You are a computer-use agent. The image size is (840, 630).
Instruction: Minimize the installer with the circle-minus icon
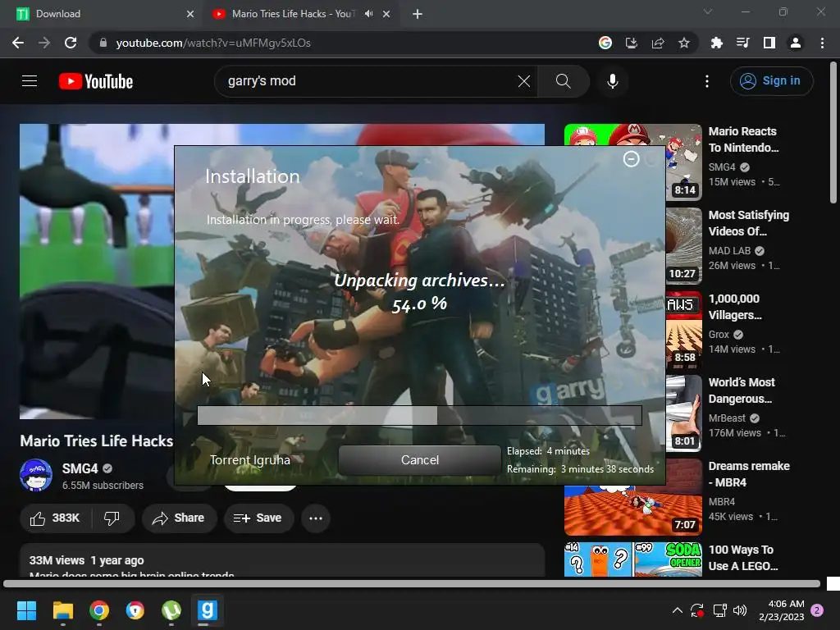coord(631,159)
